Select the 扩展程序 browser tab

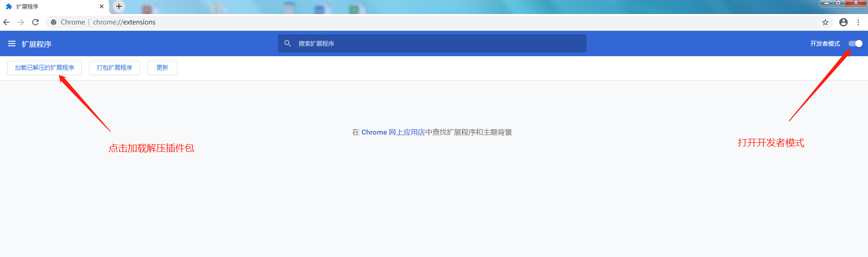[x=54, y=6]
